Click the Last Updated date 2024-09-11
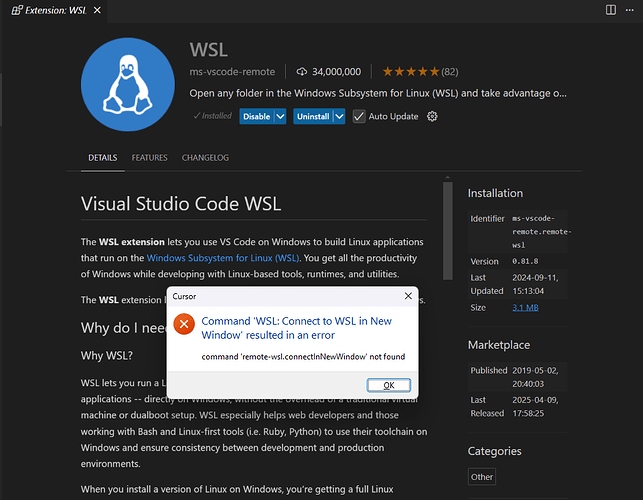The height and width of the screenshot is (500, 643). click(535, 284)
